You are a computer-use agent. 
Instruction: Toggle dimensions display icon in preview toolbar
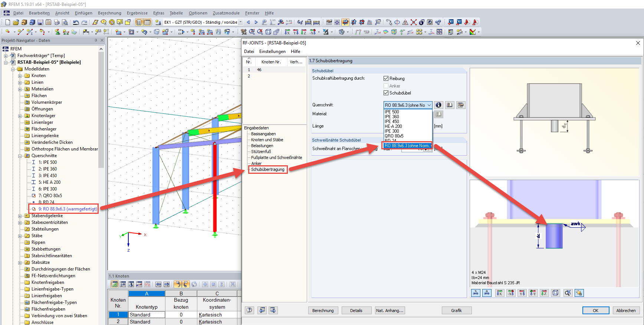click(x=476, y=293)
